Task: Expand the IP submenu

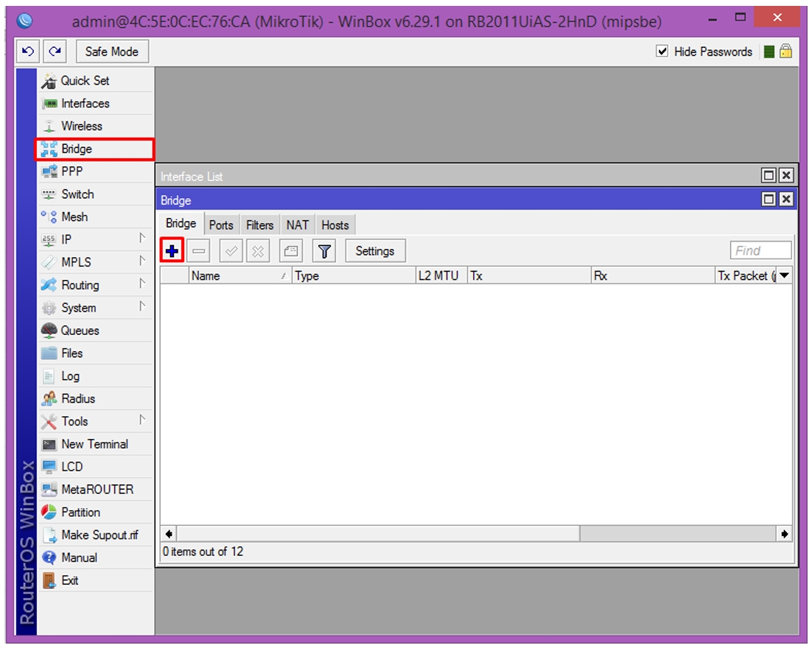Action: (97, 239)
